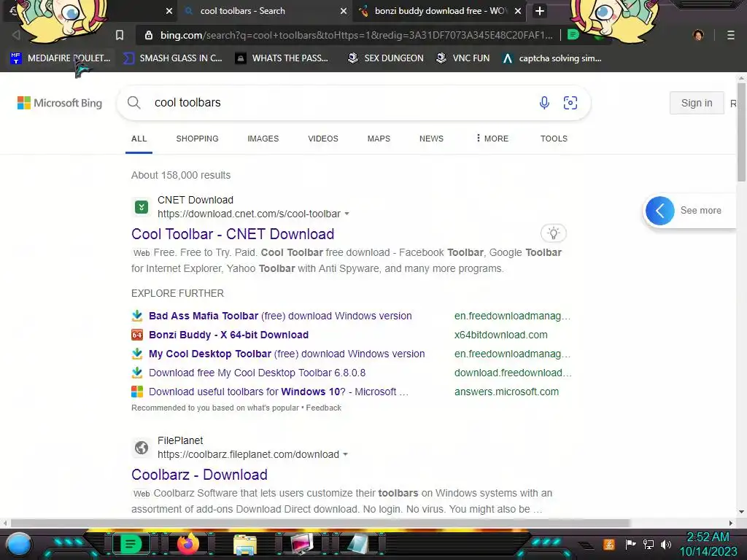
Task: Open SMASH GLASS IN C... bookmark
Action: point(173,58)
